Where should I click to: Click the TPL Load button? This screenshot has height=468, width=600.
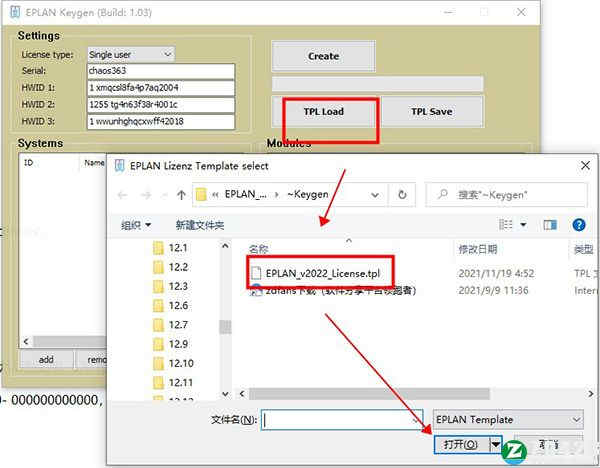[x=323, y=112]
